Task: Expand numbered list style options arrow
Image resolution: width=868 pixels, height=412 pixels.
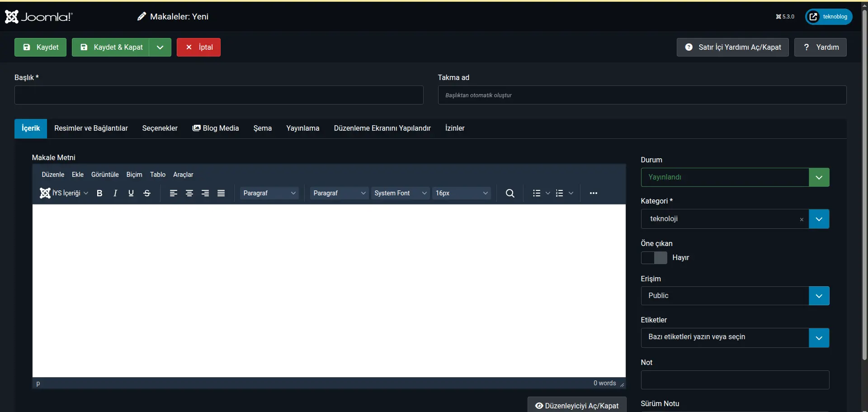Action: pos(571,193)
